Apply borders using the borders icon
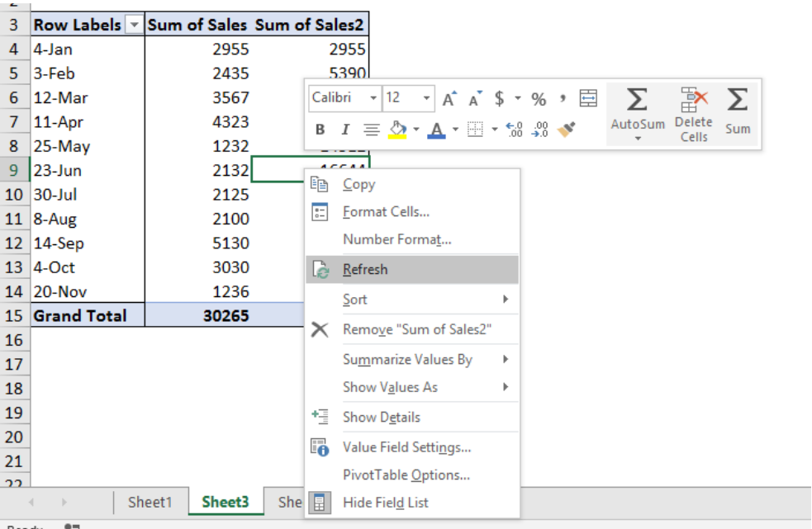The height and width of the screenshot is (529, 812). (475, 130)
